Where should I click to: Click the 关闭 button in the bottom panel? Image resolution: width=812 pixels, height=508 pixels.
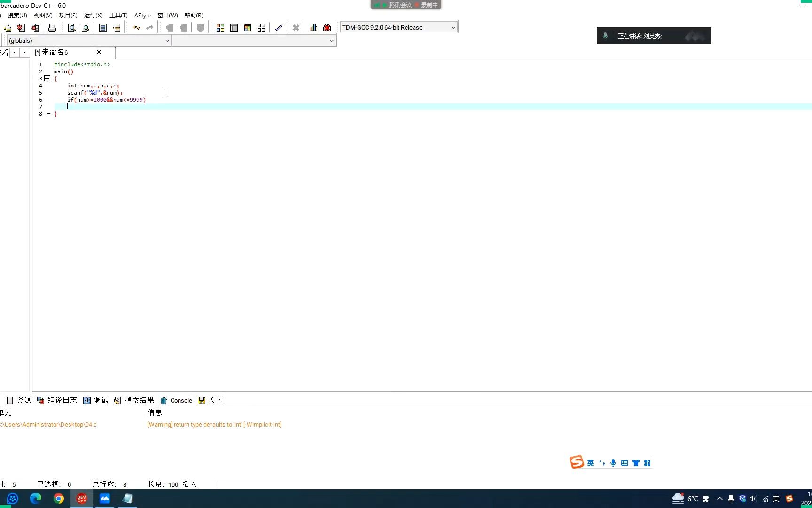tap(210, 400)
